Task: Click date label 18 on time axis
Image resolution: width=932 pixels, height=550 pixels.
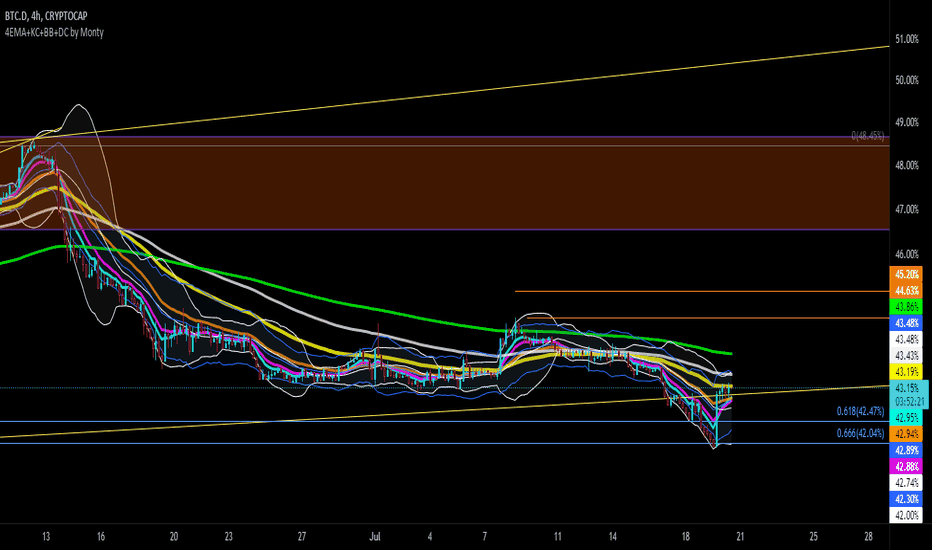Action: [x=685, y=536]
